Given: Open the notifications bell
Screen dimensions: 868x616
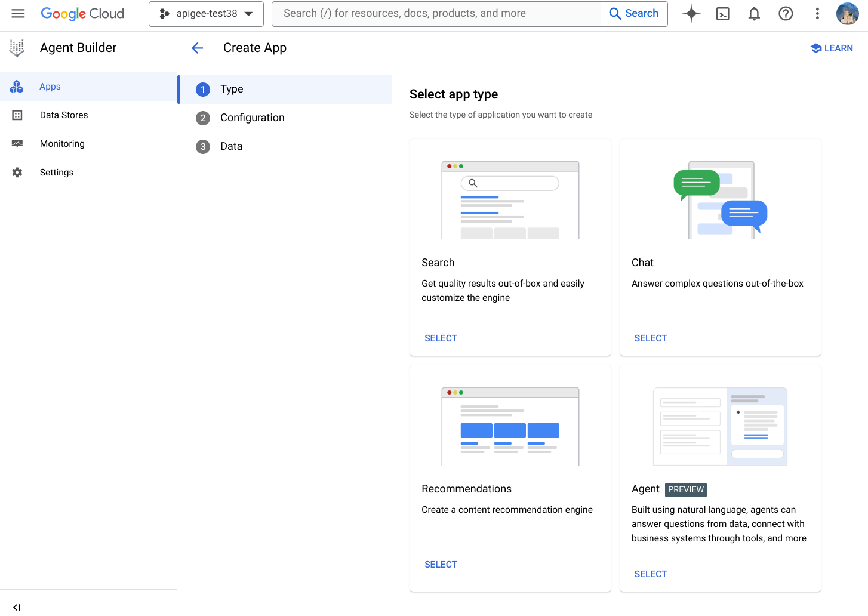Looking at the screenshot, I should tap(755, 14).
